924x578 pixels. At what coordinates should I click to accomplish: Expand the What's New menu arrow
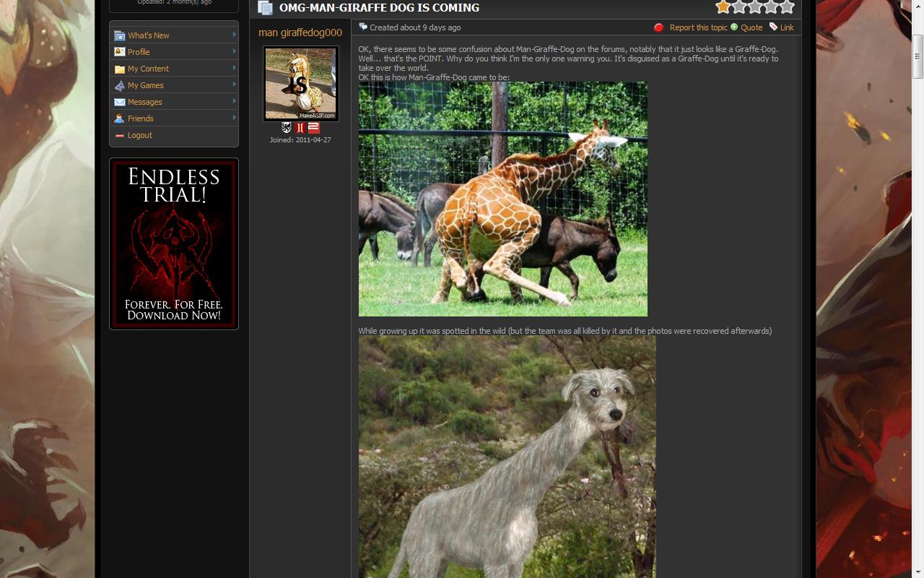pos(233,35)
